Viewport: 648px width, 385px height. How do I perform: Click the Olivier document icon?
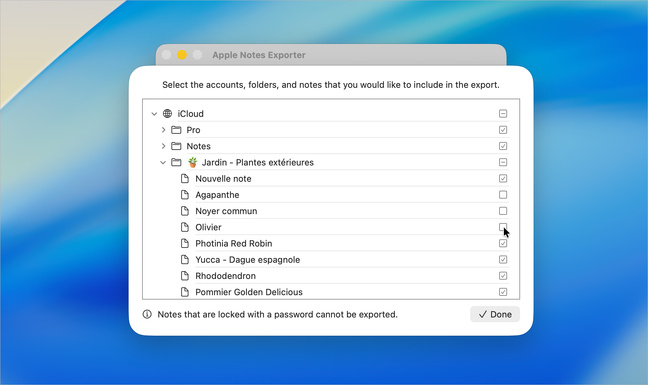[x=185, y=227]
